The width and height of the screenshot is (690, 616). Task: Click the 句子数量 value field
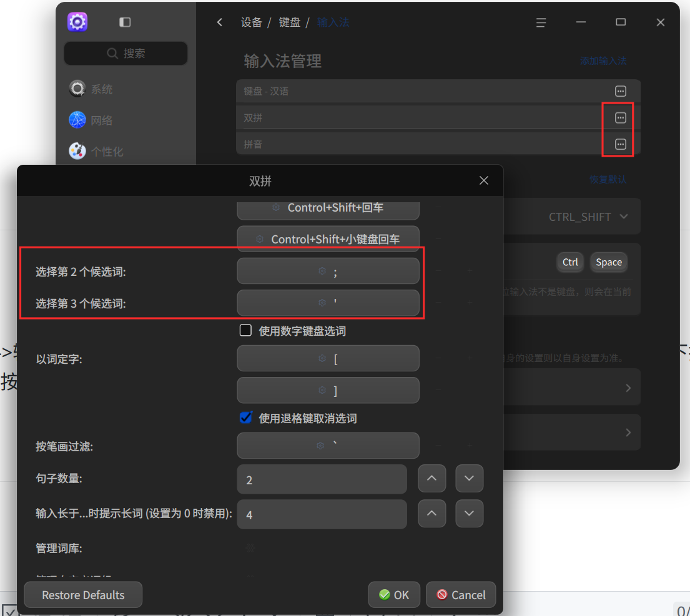point(322,479)
